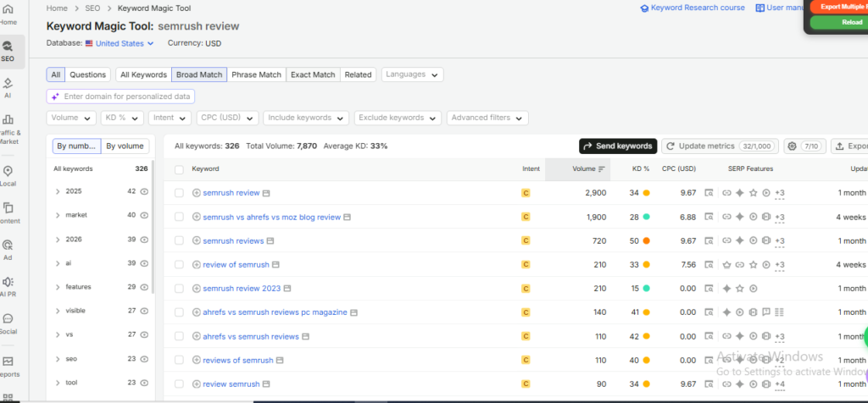Check the semrush review 2023 row checkbox
This screenshot has width=868, height=403.
pyautogui.click(x=179, y=289)
